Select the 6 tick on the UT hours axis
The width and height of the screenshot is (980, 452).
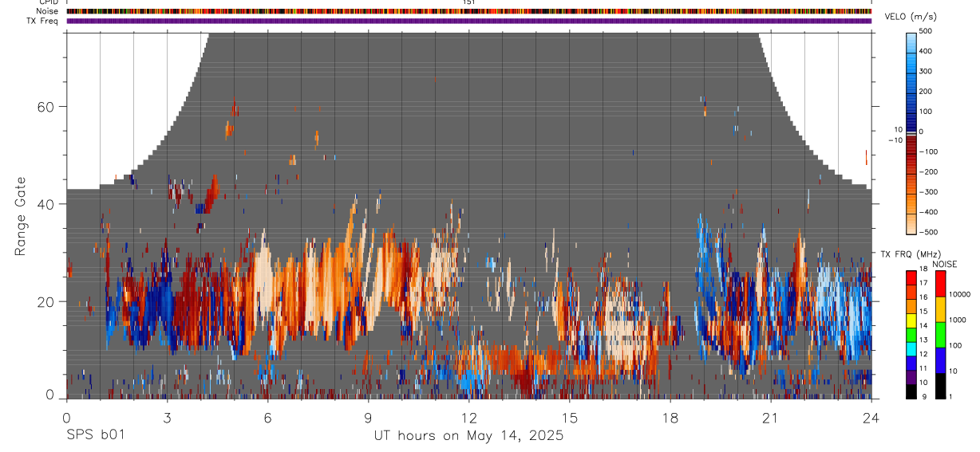[267, 418]
